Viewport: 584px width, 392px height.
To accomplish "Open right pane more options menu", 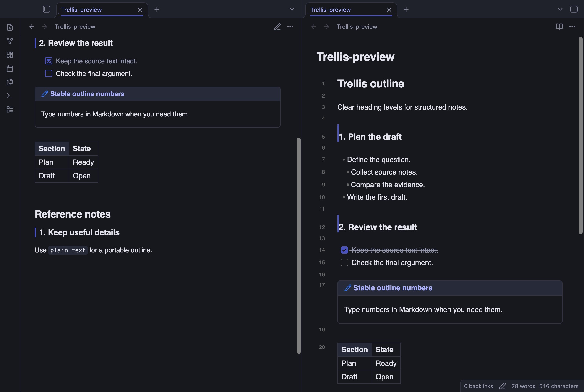I will [572, 26].
